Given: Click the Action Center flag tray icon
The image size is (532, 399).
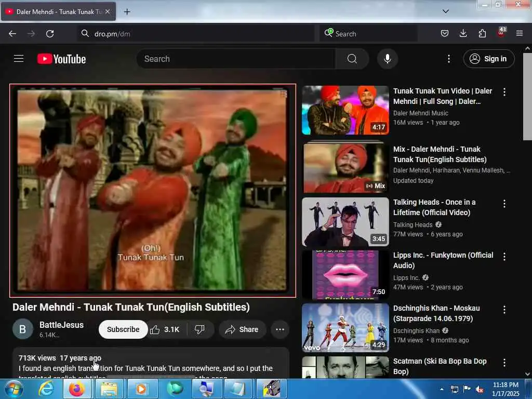Looking at the screenshot, I should [467, 389].
